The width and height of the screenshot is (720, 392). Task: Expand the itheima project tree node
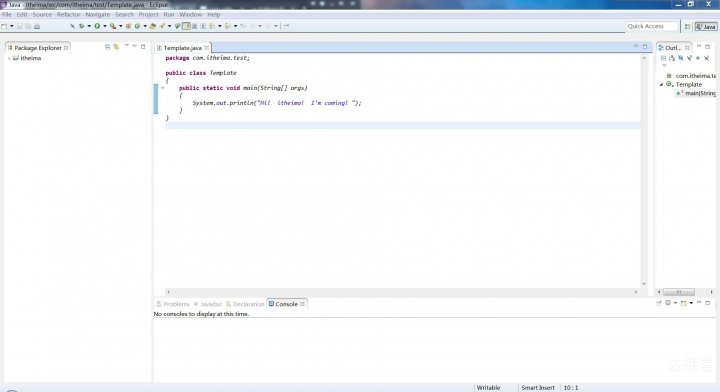pyautogui.click(x=9, y=58)
